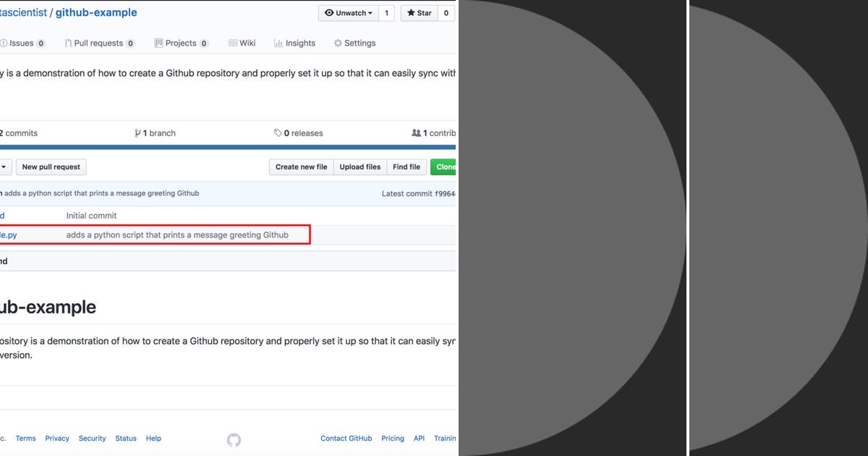
Task: Open the branch selector dropdown arrow
Action: 4,167
